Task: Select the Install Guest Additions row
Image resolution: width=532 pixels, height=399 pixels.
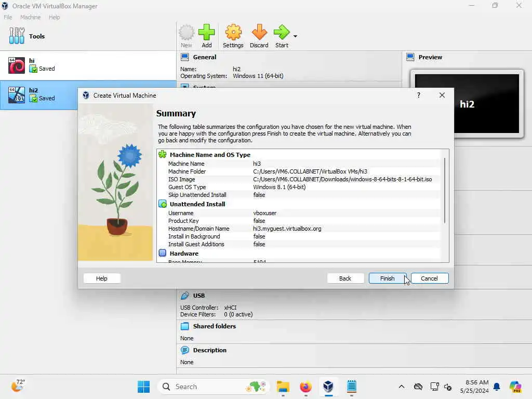Action: pos(299,244)
